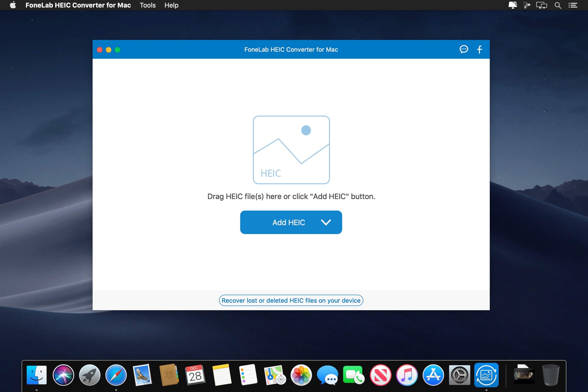Open Spotlight search in the menu bar
The image size is (588, 392).
tap(558, 5)
